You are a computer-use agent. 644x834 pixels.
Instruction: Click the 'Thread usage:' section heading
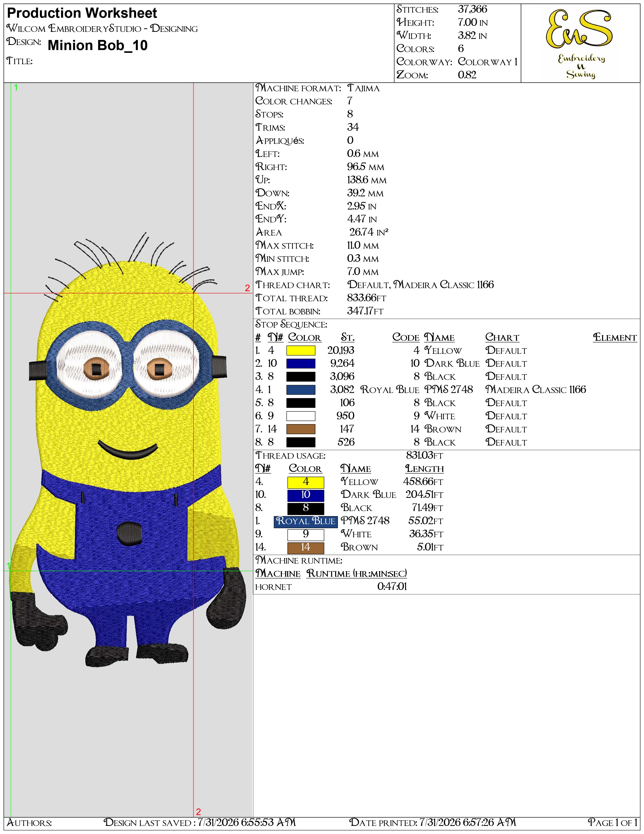point(290,456)
